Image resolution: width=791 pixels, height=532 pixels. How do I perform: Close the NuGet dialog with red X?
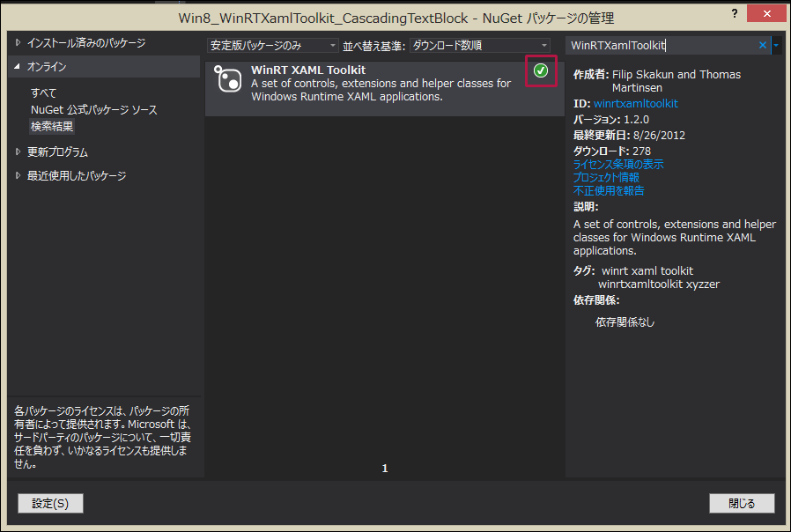[x=767, y=13]
